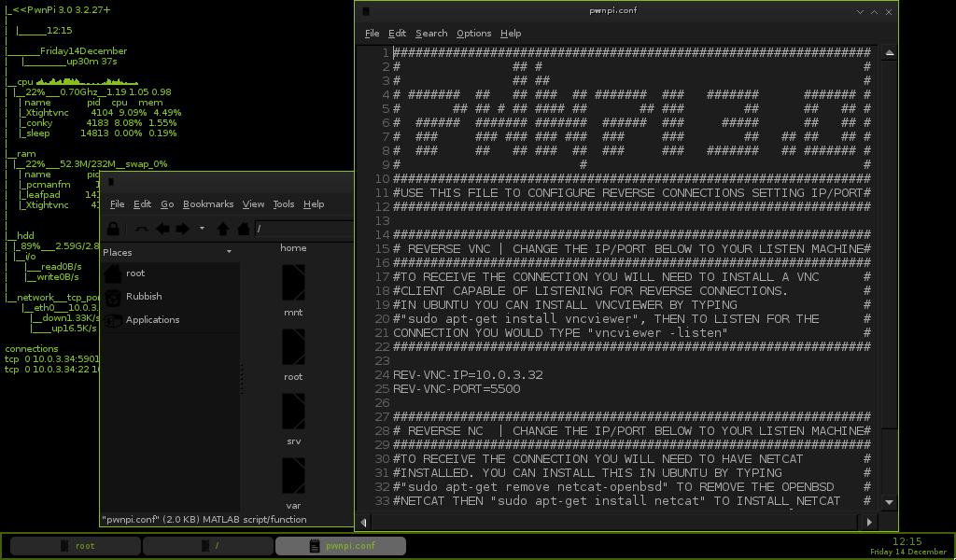The image size is (956, 560).
Task: Open the Search menu in the editor
Action: pos(430,33)
